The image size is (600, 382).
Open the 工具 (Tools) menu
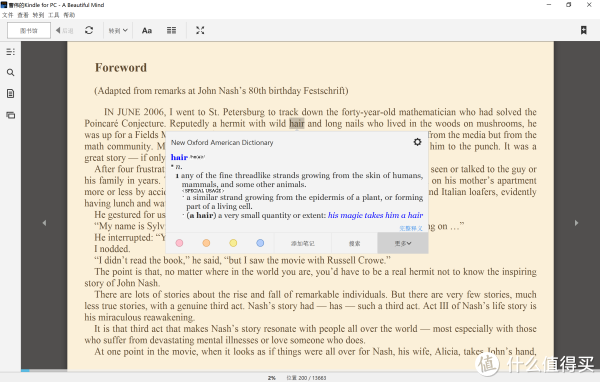pos(54,15)
